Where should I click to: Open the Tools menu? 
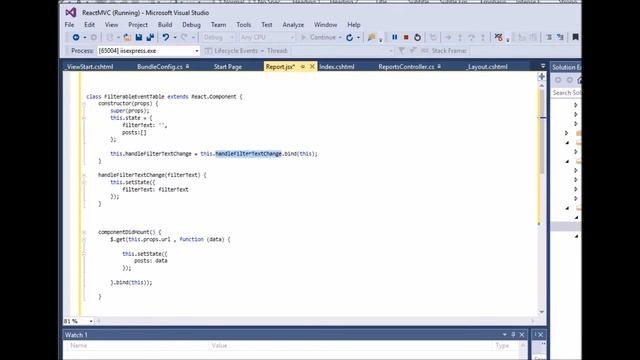[x=244, y=25]
